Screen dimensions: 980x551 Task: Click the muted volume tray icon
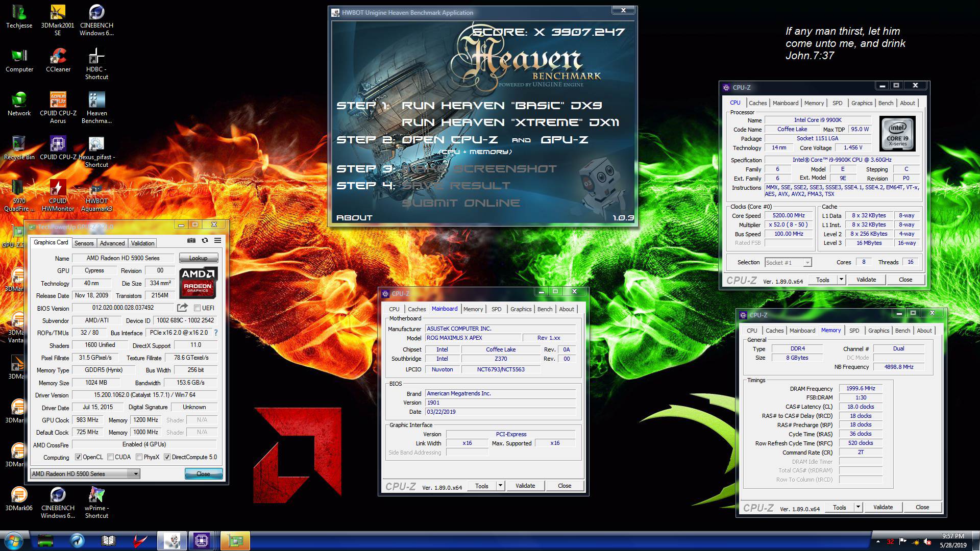click(x=927, y=542)
